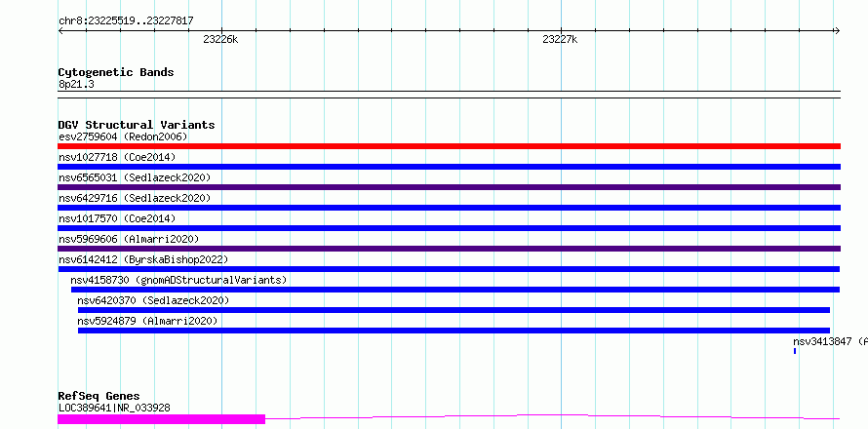This screenshot has width=868, height=429.
Task: Click the right arrowhead of the ruler
Action: click(837, 31)
